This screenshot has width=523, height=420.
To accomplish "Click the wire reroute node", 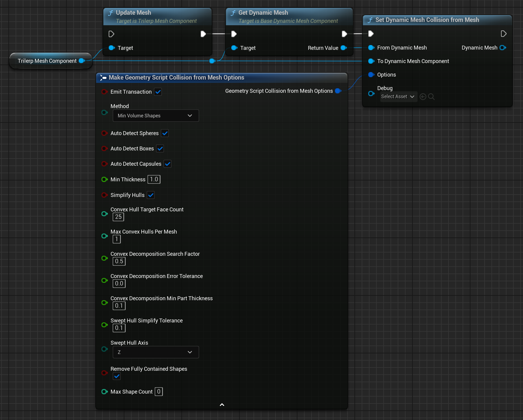I will [x=212, y=61].
